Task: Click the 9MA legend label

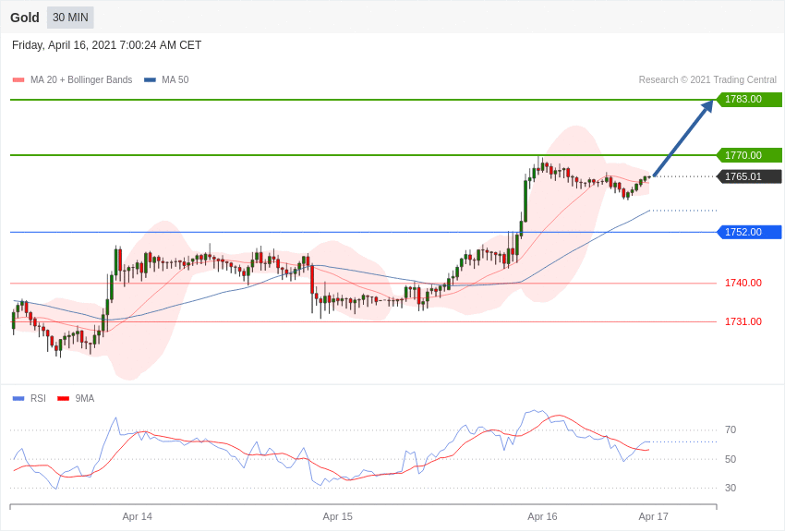Action: pyautogui.click(x=85, y=399)
